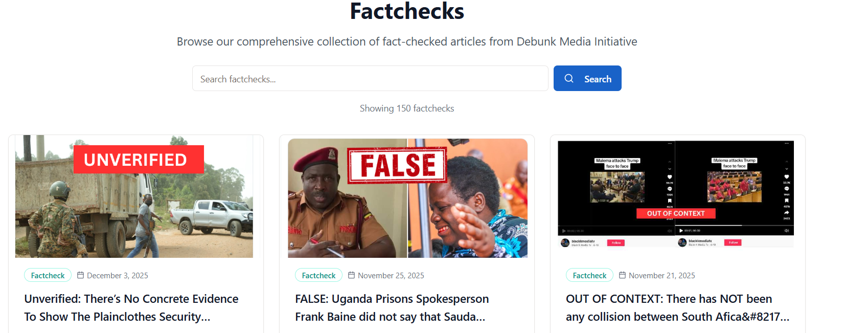The height and width of the screenshot is (333, 868).
Task: Click Factcheck tag on the third card
Action: 589,275
